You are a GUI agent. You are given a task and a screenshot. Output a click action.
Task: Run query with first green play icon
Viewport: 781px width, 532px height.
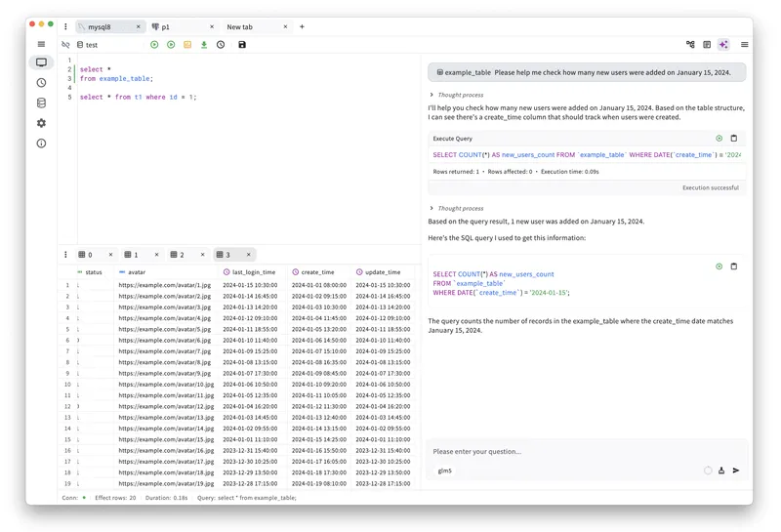click(x=154, y=45)
